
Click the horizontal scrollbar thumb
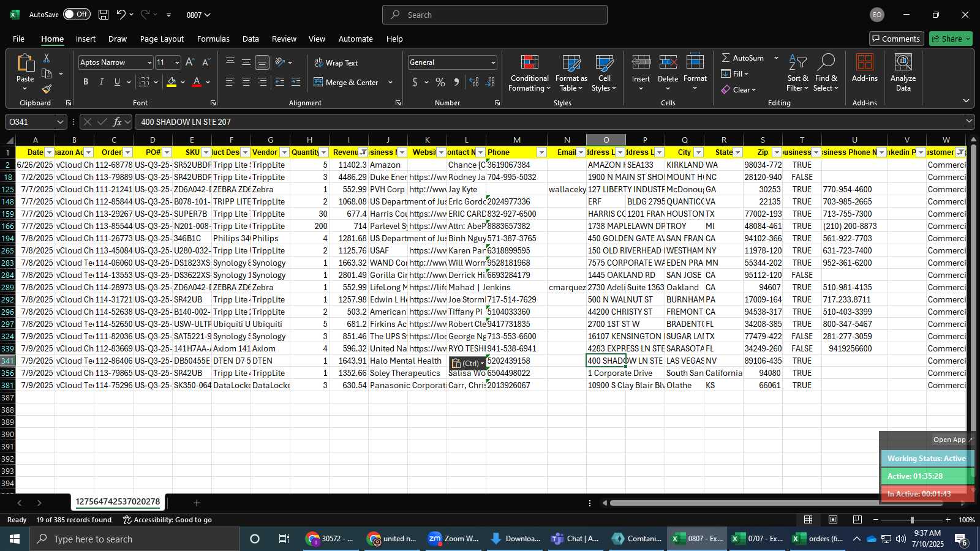click(775, 503)
